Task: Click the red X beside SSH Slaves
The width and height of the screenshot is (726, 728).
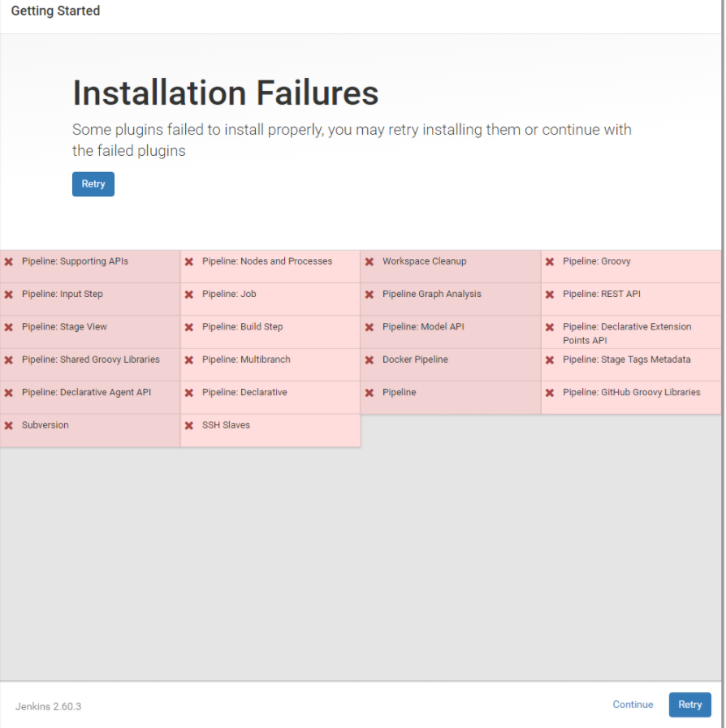Action: (x=188, y=424)
